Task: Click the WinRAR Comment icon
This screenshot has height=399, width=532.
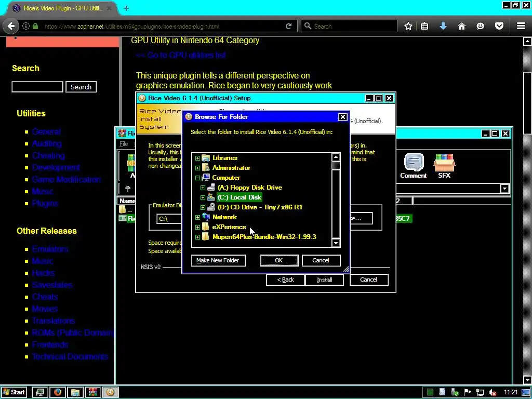Action: (413, 166)
